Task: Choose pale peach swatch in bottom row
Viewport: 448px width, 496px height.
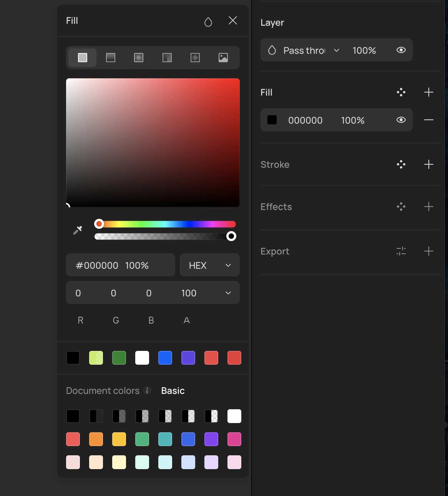Action: point(96,462)
